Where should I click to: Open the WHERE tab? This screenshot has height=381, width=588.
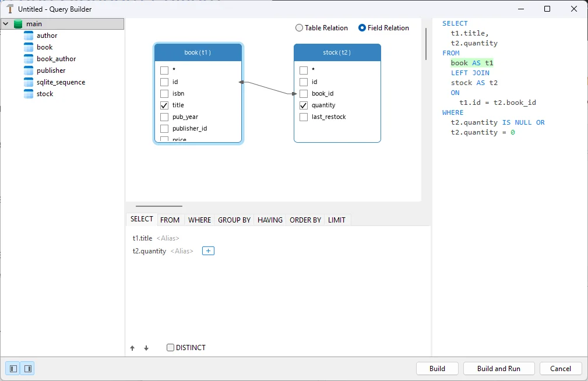[199, 220]
